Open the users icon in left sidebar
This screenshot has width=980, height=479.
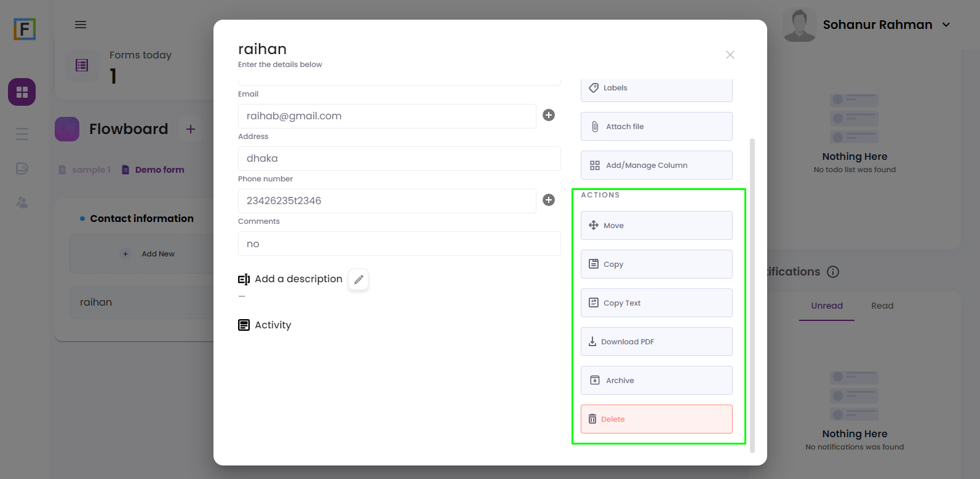22,203
